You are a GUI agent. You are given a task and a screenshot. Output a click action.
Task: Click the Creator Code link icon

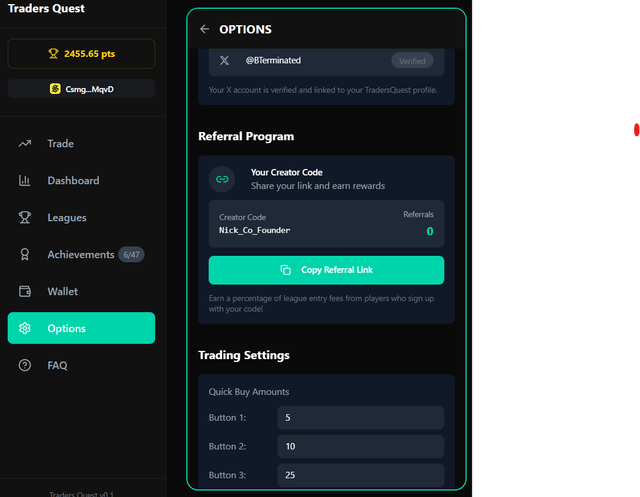point(222,179)
